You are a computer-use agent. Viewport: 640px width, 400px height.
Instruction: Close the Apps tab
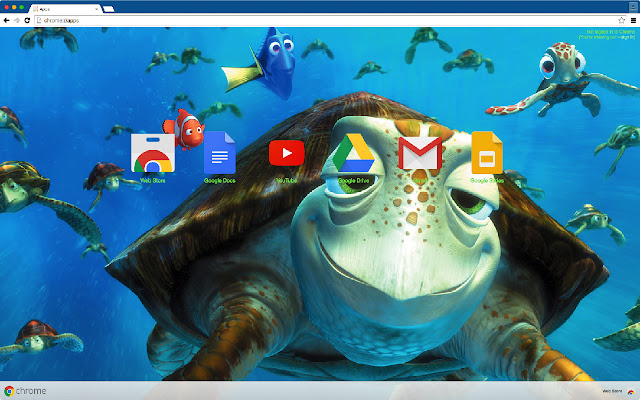(96, 9)
